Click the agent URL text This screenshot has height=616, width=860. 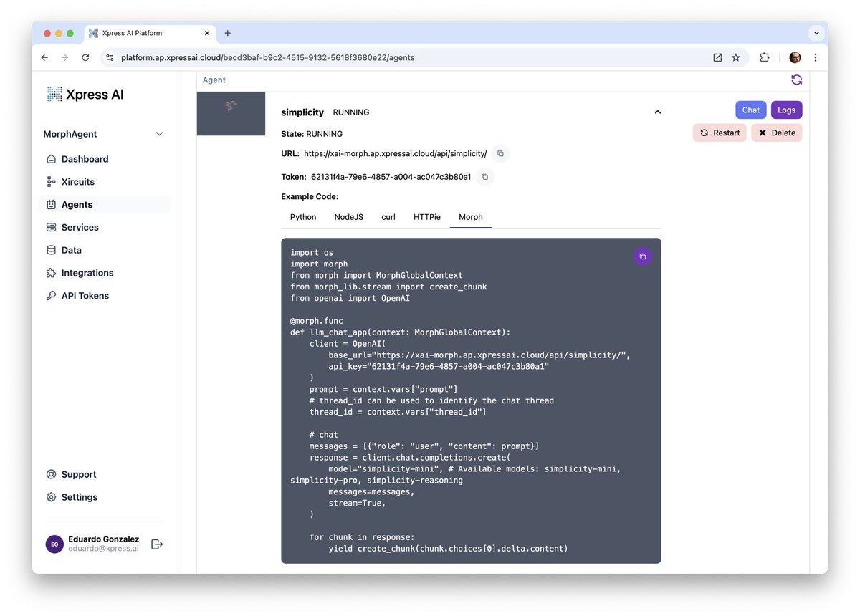click(x=396, y=153)
